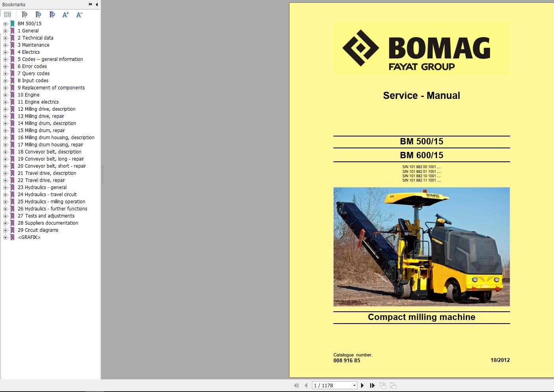Click the date text 10/2012
This screenshot has width=554, height=392.
click(500, 360)
